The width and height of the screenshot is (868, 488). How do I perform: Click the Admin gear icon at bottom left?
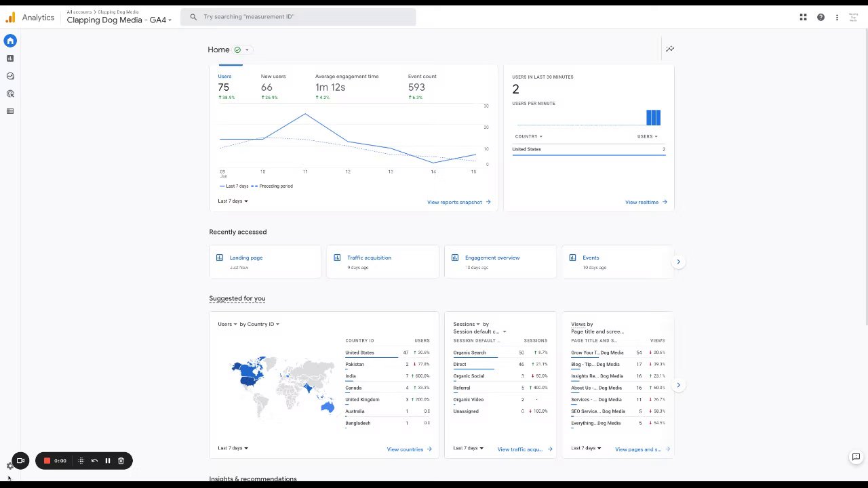(9, 466)
